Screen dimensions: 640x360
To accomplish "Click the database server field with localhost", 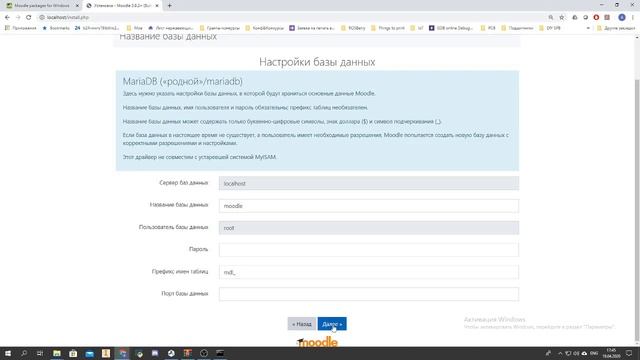I will (369, 183).
